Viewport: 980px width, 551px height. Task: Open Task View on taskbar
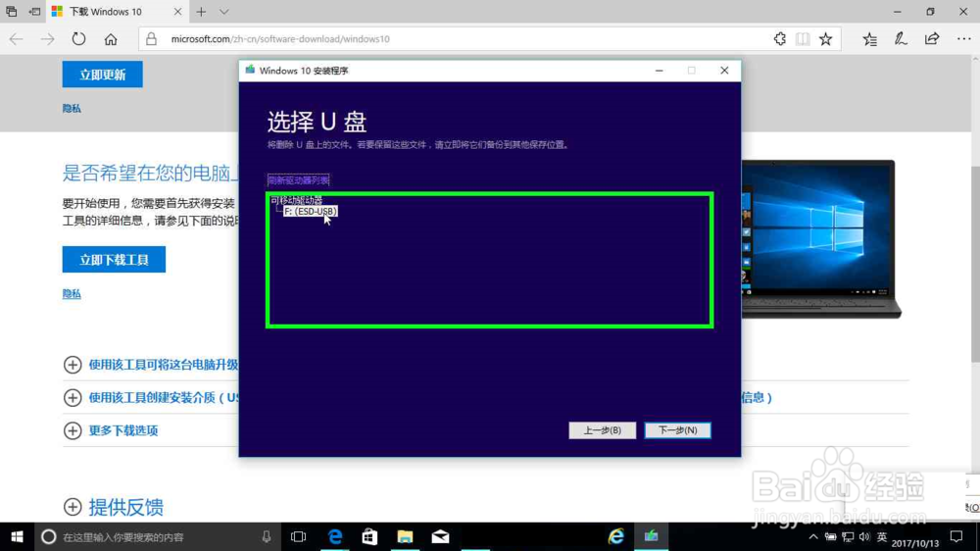point(298,536)
